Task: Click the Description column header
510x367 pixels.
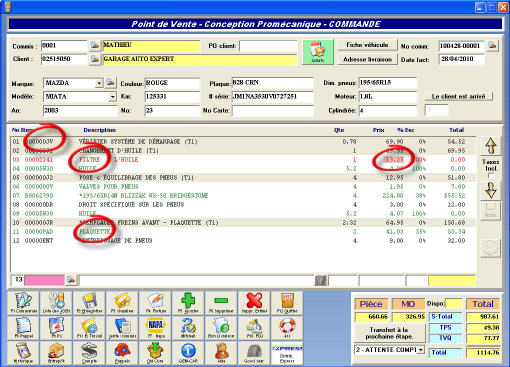Action: click(x=99, y=130)
